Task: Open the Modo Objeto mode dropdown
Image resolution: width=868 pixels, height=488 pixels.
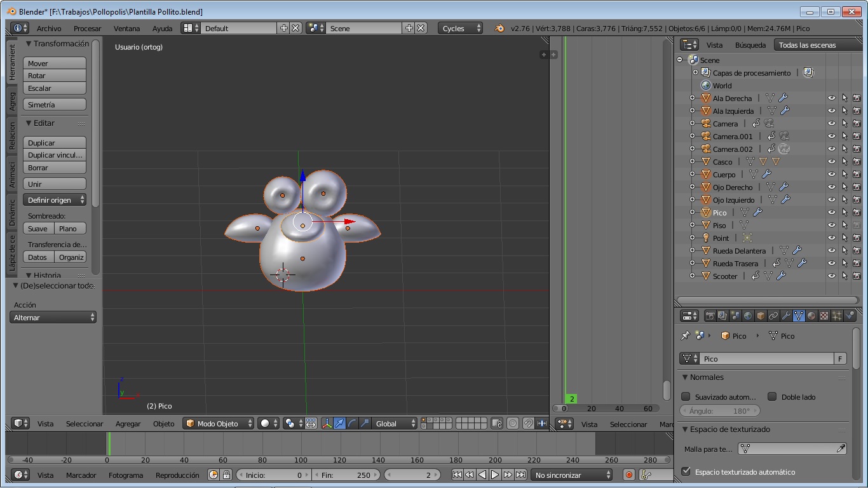Action: click(219, 423)
